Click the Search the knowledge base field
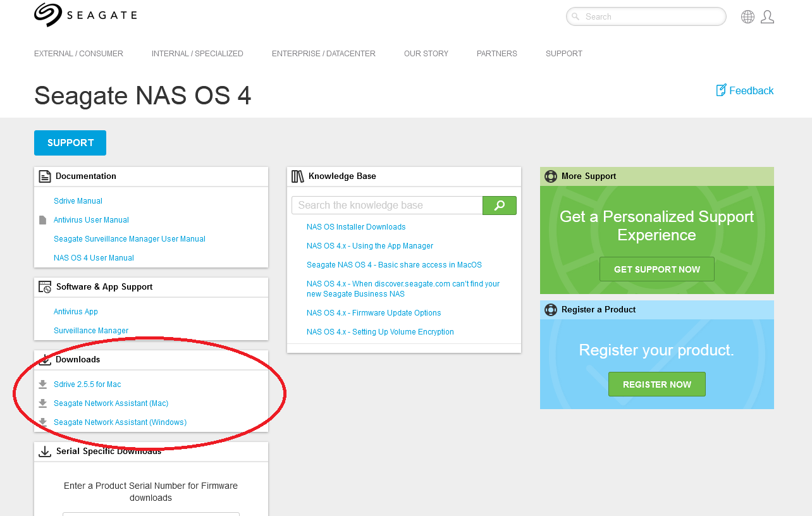 click(x=387, y=206)
